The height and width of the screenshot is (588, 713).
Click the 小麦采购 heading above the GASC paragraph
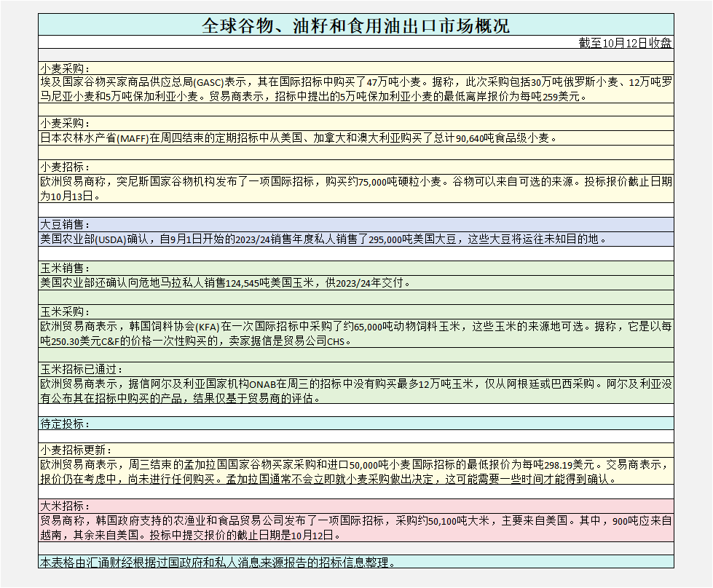66,68
